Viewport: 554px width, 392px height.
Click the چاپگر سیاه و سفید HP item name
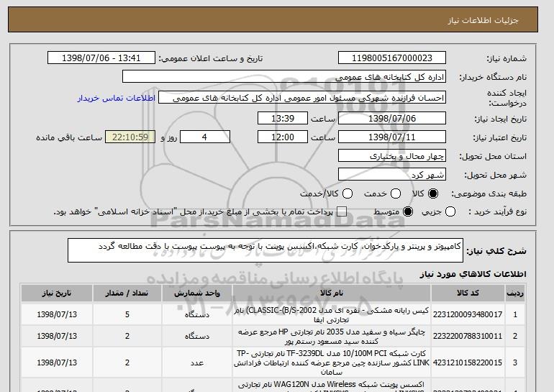(x=332, y=337)
